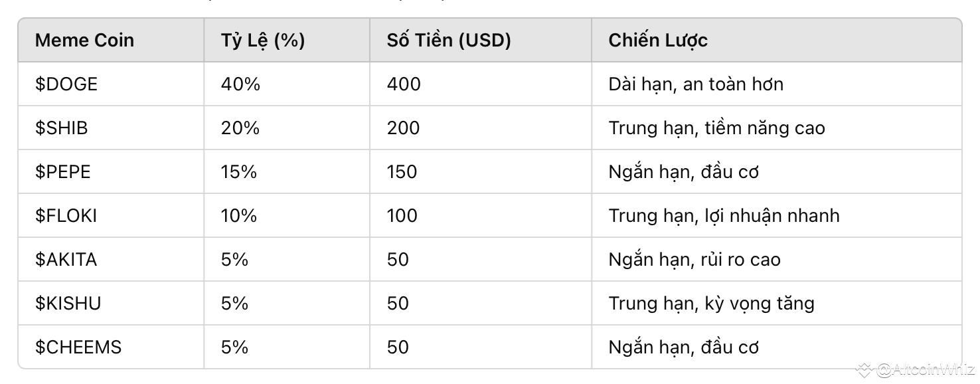980x384 pixels.
Task: Click the 'Ngắn hạn, rủi ro cao' cell
Action: point(777,259)
